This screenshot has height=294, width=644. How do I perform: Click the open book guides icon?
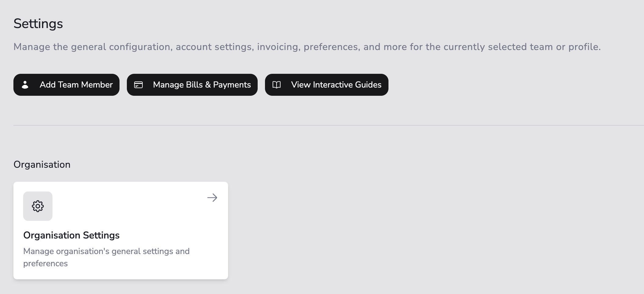point(277,85)
